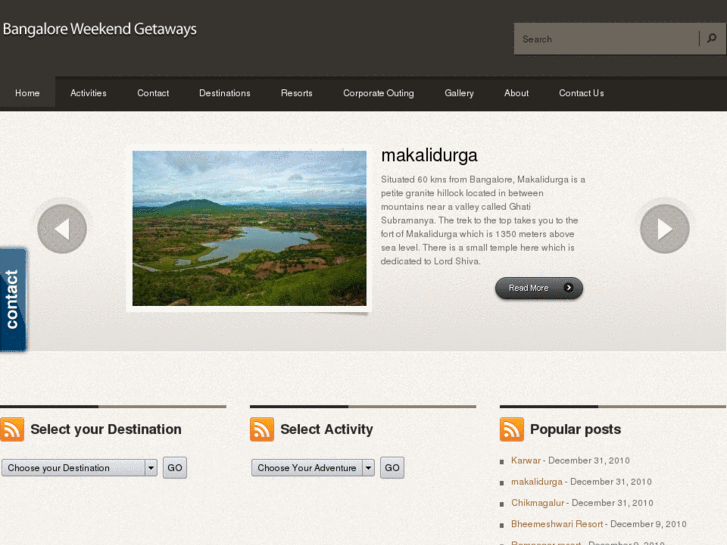Advance to next slide arrow
The height and width of the screenshot is (545, 727).
click(664, 229)
